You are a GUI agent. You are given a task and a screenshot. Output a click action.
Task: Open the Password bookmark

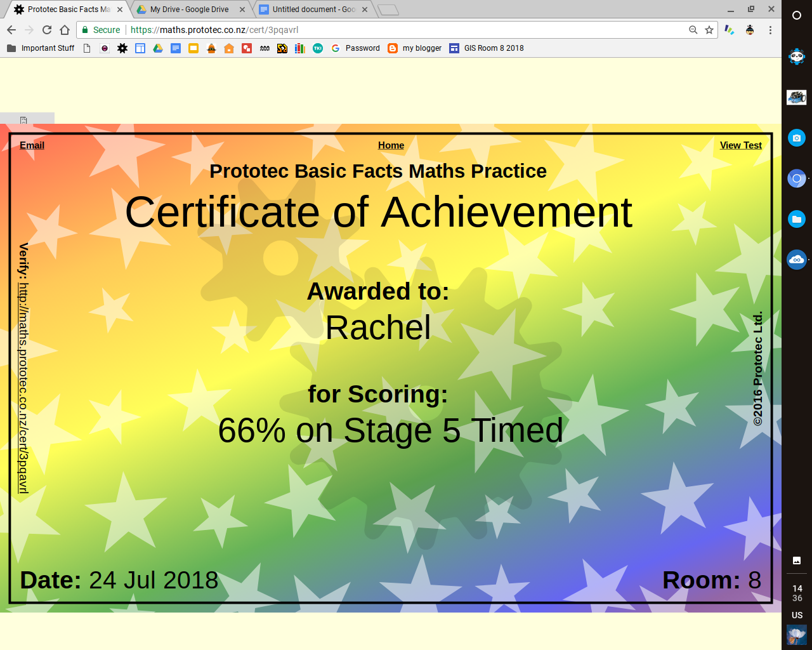click(355, 48)
